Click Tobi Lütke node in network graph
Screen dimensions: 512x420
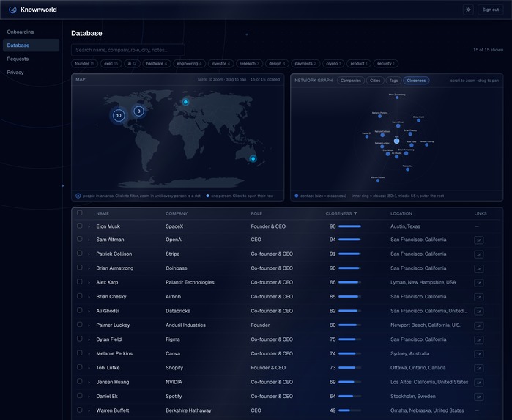coord(407,169)
